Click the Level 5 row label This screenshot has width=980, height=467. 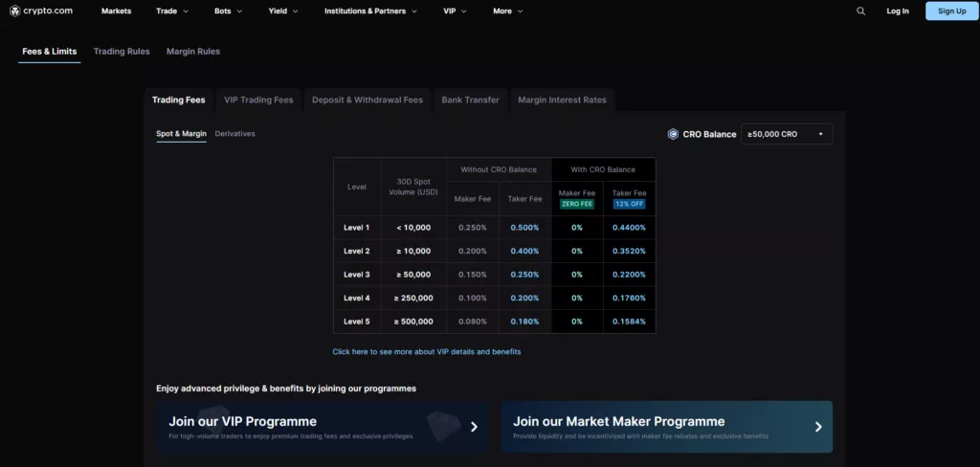tap(357, 322)
